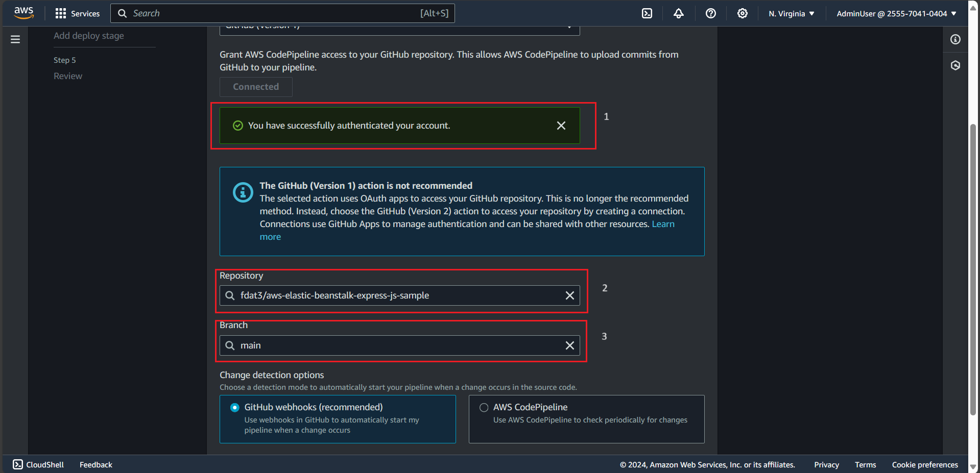Click the Branch search magnifier icon
This screenshot has height=473, width=980.
click(230, 345)
